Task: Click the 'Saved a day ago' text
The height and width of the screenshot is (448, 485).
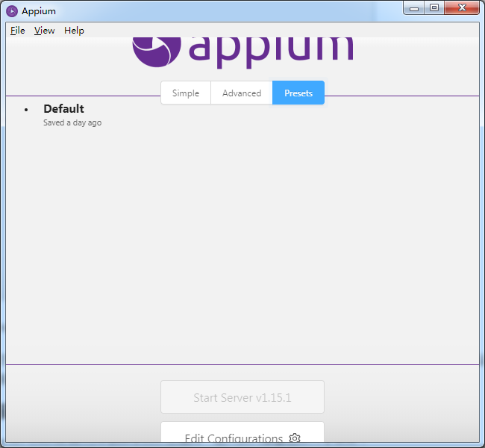Action: click(72, 122)
